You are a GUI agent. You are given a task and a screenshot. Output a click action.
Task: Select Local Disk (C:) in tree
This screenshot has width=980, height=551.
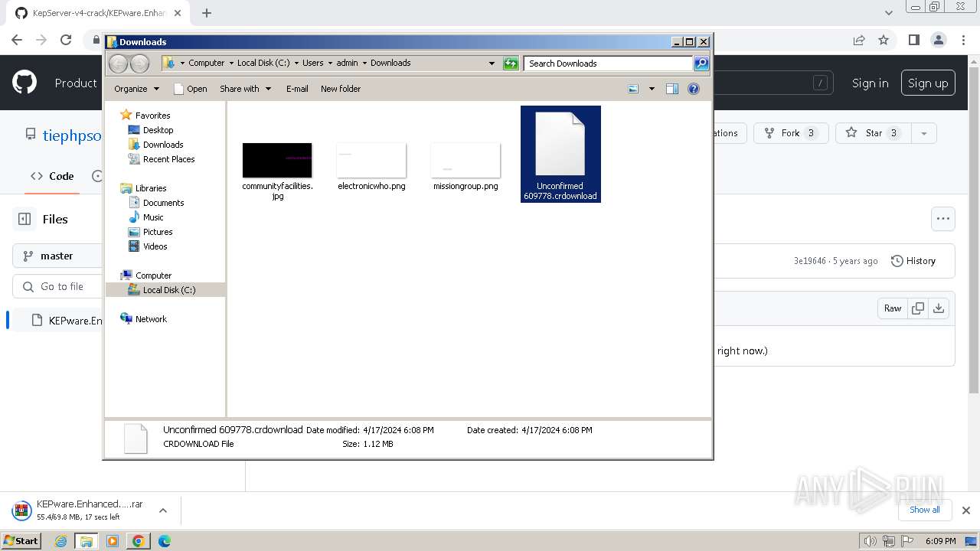168,290
